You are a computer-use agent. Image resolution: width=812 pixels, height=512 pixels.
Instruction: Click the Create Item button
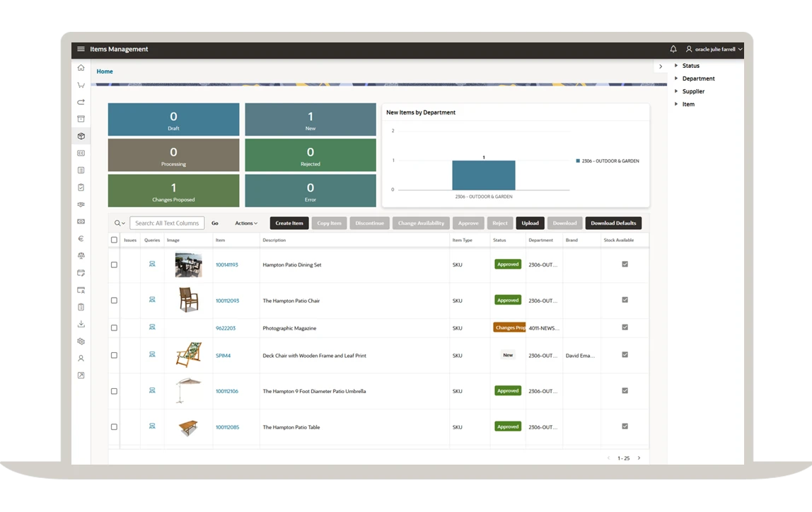click(x=289, y=223)
